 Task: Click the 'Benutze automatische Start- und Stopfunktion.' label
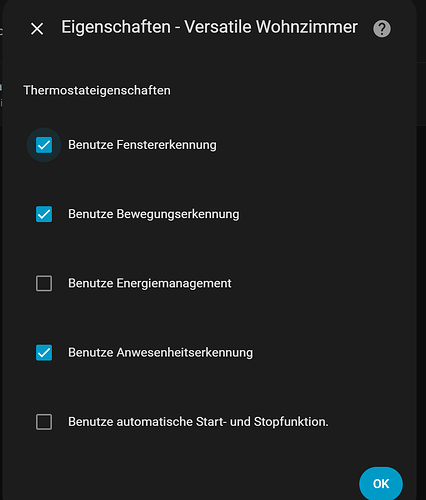click(x=198, y=422)
